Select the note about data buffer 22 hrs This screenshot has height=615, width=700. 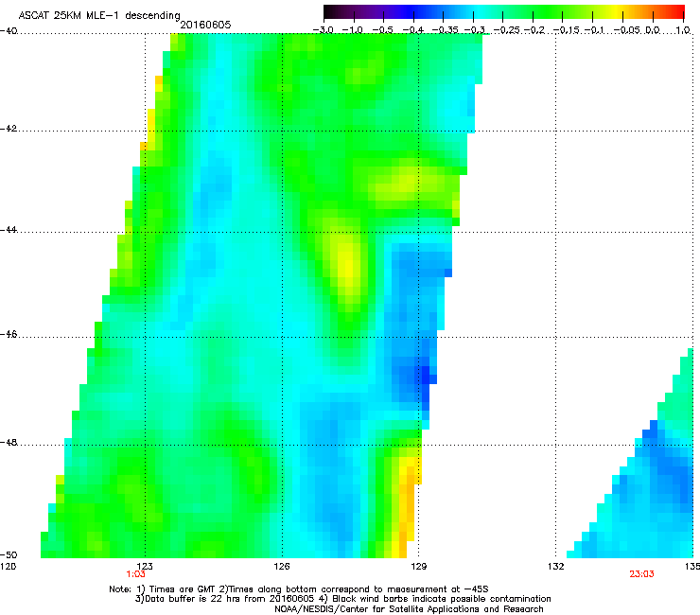coord(342,599)
